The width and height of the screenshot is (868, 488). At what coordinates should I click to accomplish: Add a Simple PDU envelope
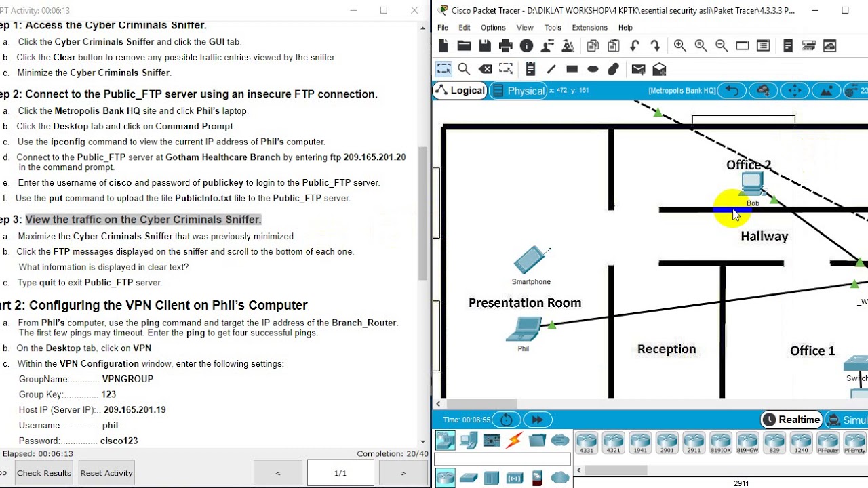click(x=638, y=69)
